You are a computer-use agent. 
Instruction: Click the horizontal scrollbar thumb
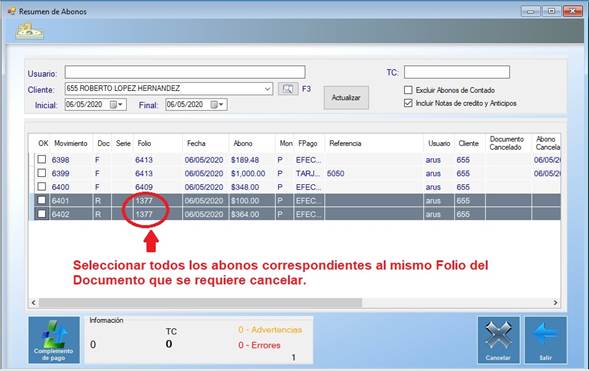(200, 303)
